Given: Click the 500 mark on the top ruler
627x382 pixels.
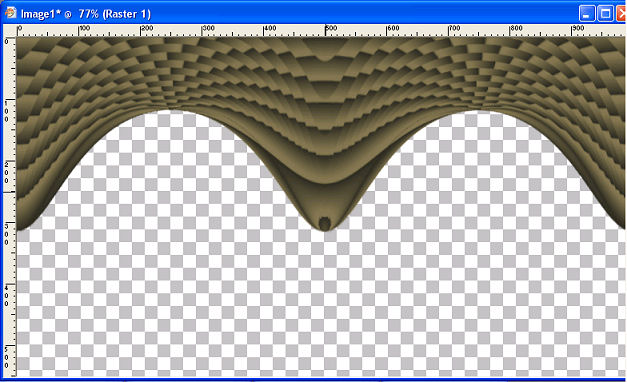Looking at the screenshot, I should [x=331, y=28].
